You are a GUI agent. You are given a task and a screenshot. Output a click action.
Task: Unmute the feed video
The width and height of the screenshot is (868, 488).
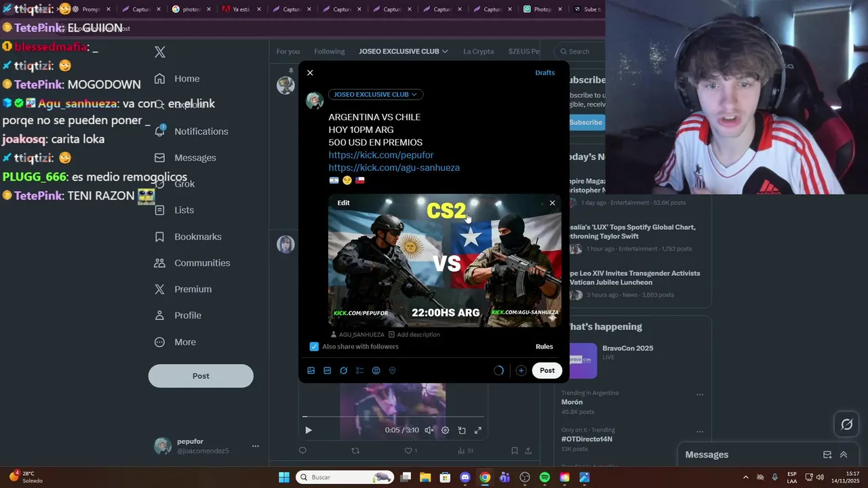[x=429, y=430]
